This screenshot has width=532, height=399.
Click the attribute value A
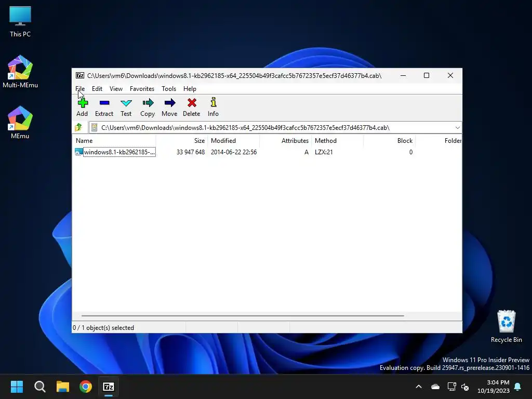[x=307, y=152]
